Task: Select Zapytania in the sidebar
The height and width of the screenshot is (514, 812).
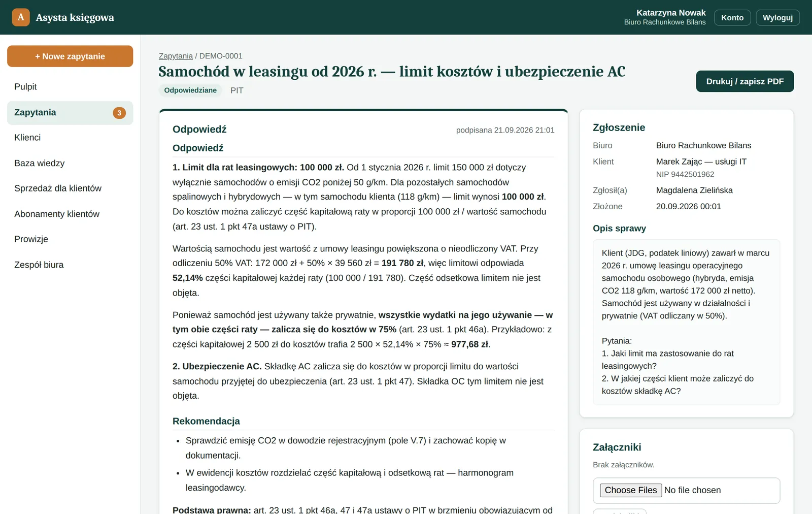Action: [x=70, y=113]
